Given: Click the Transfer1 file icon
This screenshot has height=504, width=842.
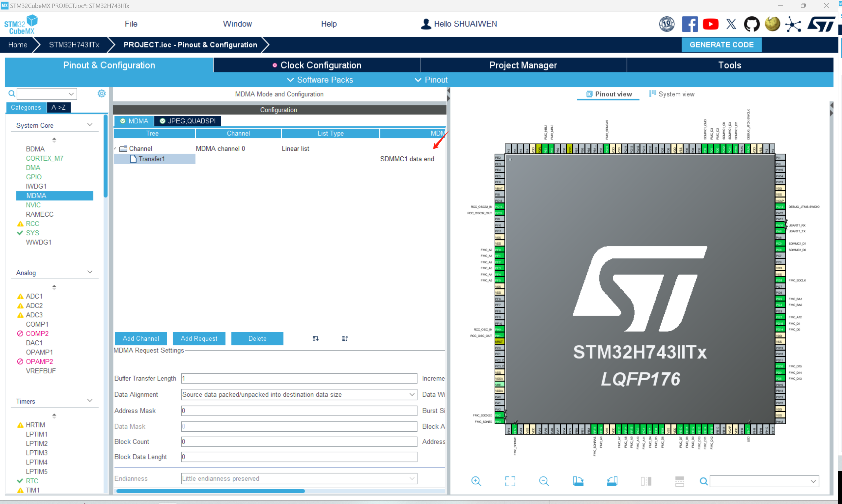Looking at the screenshot, I should tap(134, 159).
